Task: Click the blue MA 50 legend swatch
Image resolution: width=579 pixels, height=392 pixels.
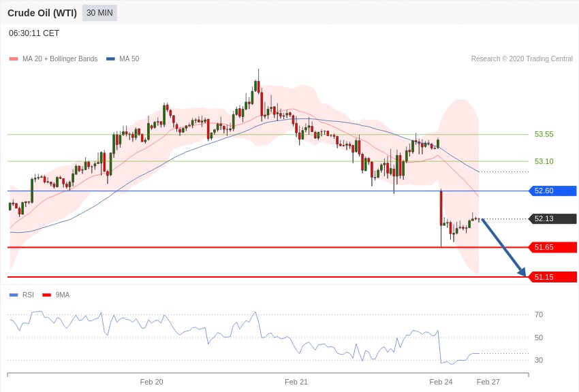Action: tap(110, 59)
